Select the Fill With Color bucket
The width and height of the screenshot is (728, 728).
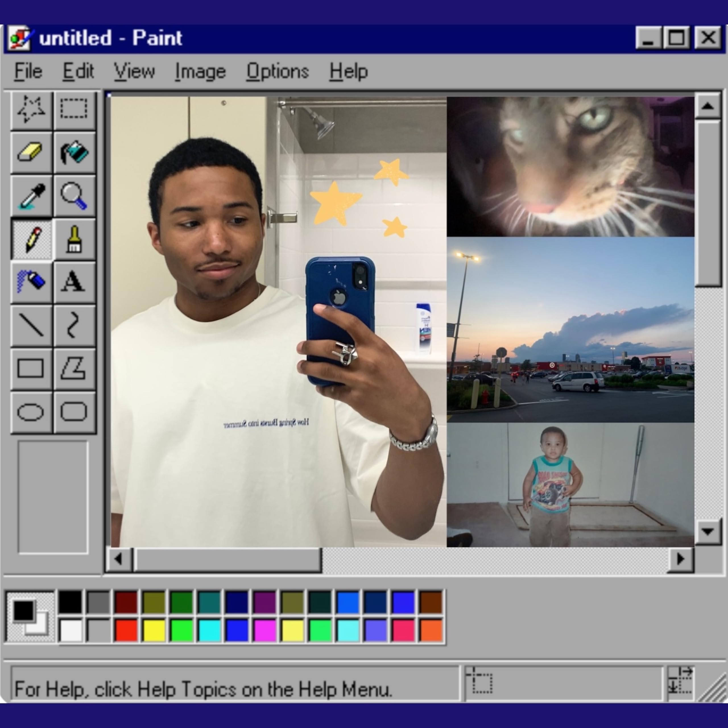(x=74, y=153)
